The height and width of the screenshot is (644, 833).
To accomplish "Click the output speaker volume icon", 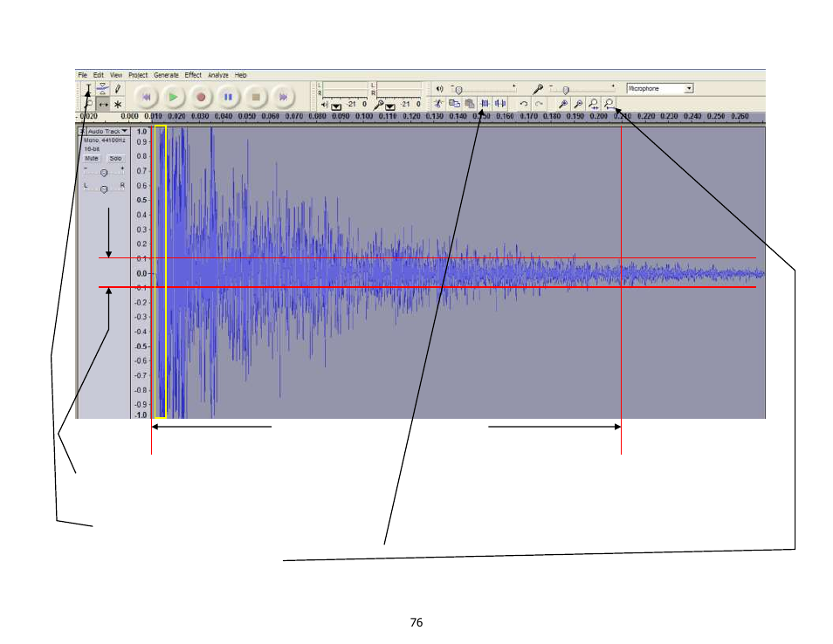I will coord(439,89).
